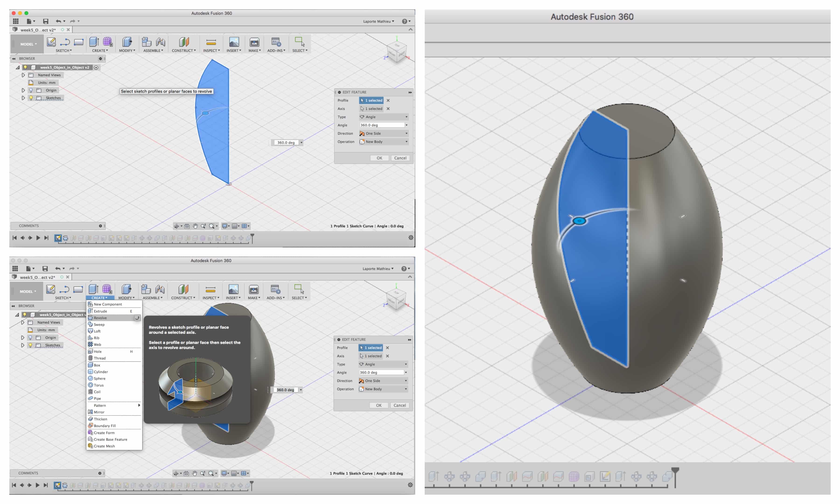Toggle Comments panel dot in bottom window
Image resolution: width=840 pixels, height=504 pixels.
99,473
